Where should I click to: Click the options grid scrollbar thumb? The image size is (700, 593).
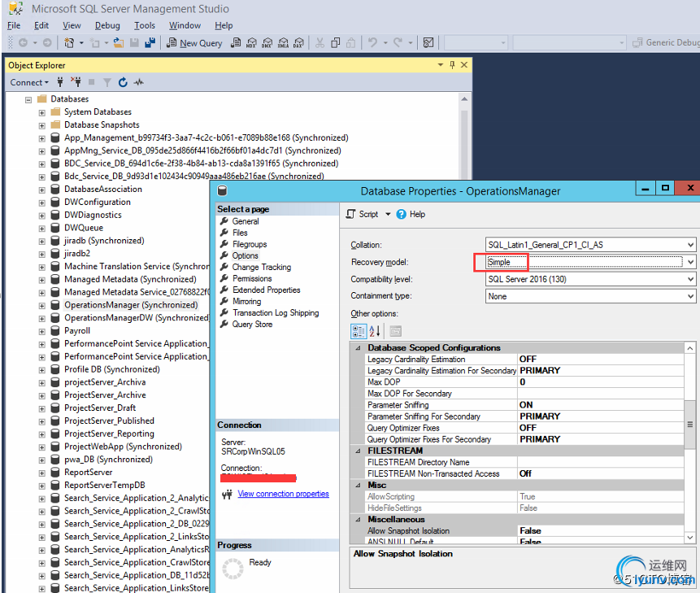click(x=689, y=424)
